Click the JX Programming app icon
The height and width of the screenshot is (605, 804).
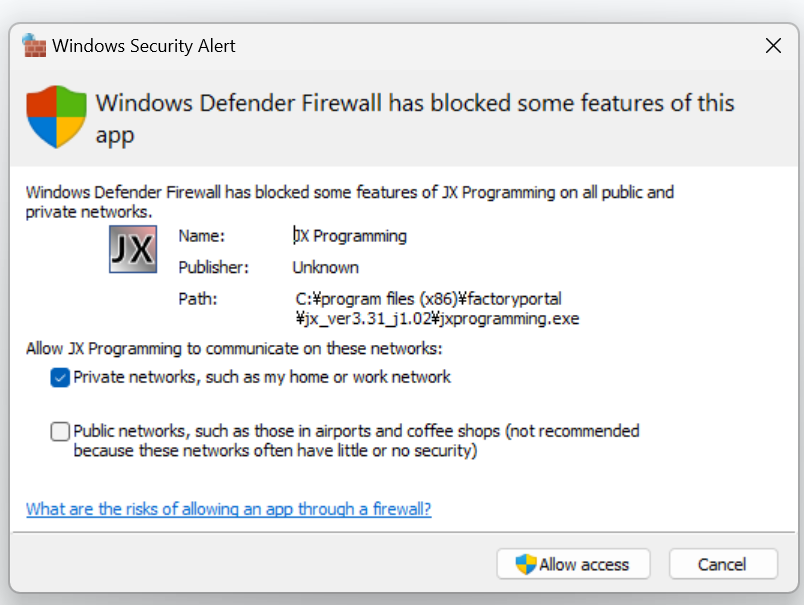tap(133, 249)
